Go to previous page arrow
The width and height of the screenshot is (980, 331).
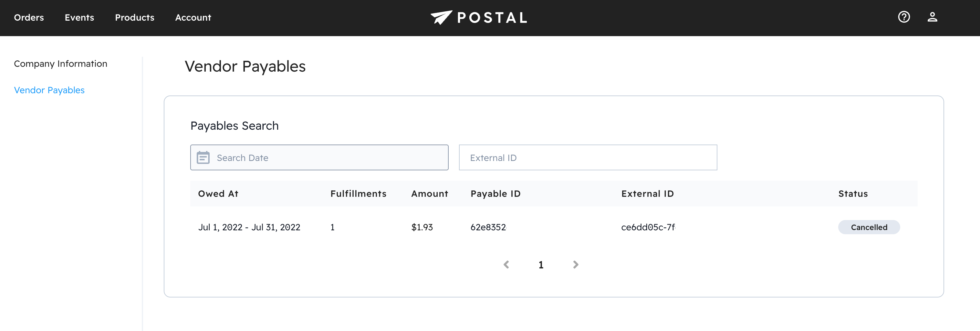506,265
